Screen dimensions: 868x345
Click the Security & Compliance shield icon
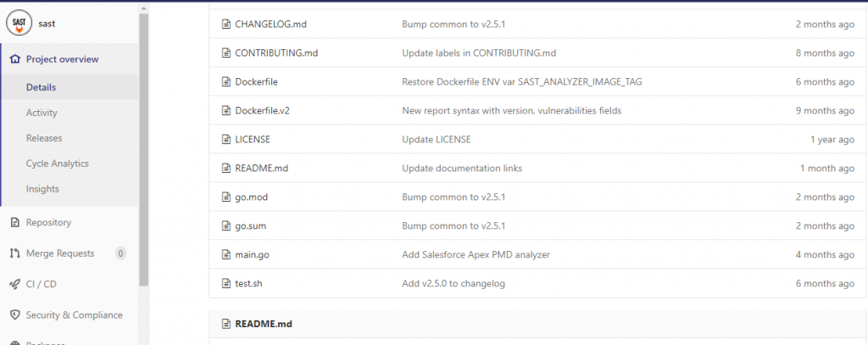[x=14, y=315]
